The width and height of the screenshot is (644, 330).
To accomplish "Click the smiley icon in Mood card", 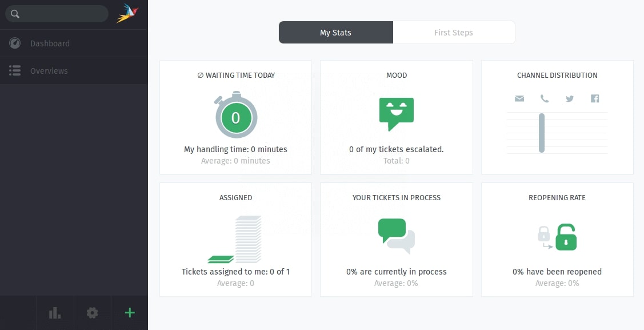I will point(396,113).
